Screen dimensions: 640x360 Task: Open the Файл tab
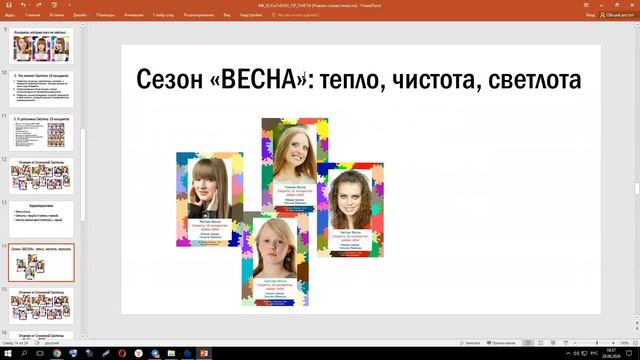[x=10, y=15]
